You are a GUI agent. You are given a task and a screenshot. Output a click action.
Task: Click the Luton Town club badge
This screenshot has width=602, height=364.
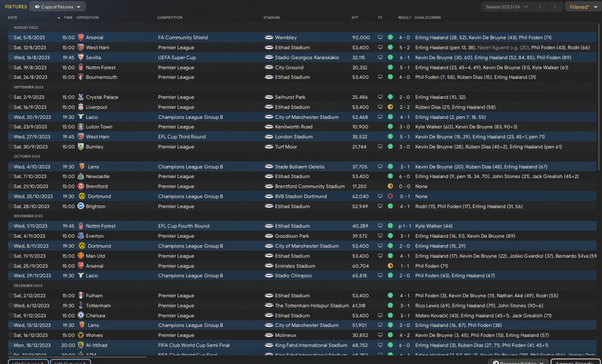pyautogui.click(x=80, y=127)
